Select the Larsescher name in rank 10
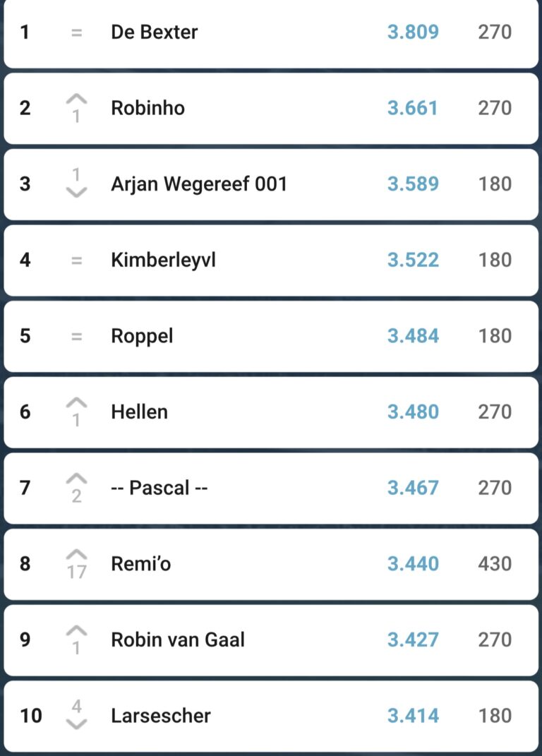The height and width of the screenshot is (756, 542). click(161, 716)
